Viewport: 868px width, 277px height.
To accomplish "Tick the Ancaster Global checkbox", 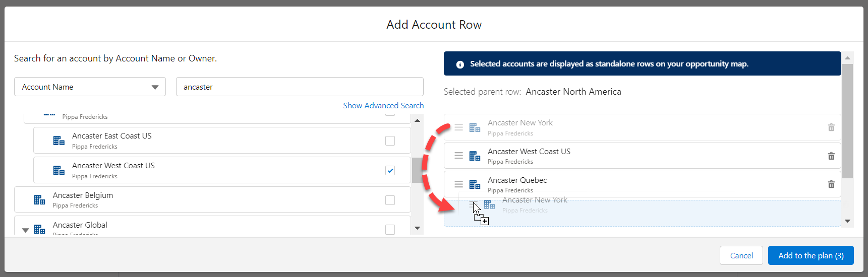I will [390, 230].
